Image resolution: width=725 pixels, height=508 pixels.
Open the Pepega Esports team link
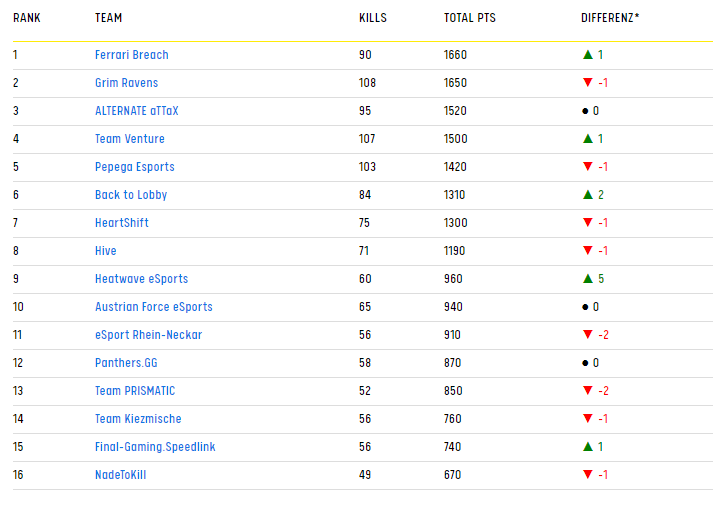tap(135, 167)
